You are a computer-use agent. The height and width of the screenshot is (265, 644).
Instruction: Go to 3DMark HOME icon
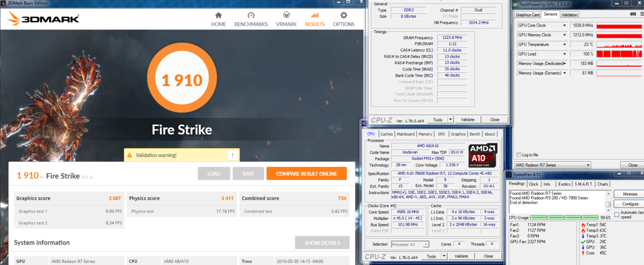pyautogui.click(x=218, y=16)
